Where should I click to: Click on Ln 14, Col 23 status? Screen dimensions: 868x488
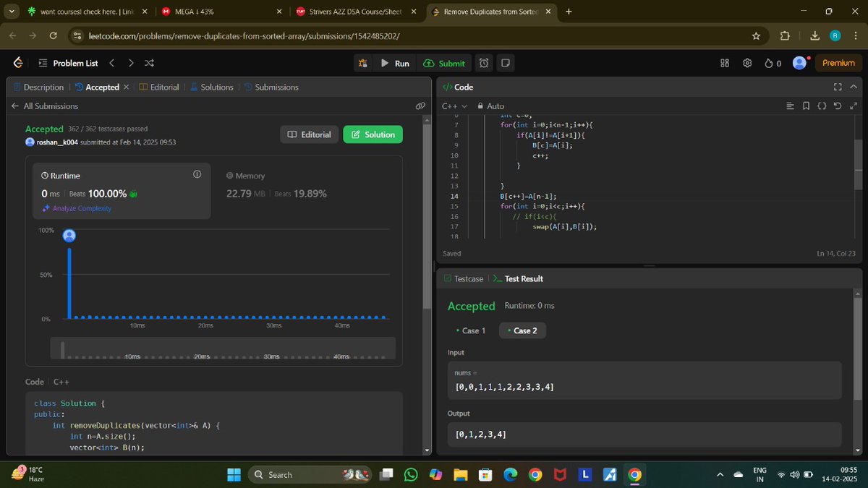(836, 253)
